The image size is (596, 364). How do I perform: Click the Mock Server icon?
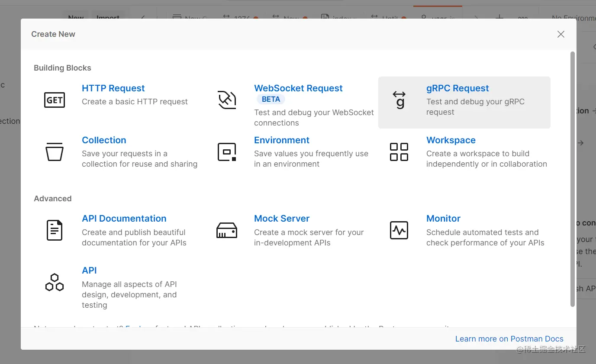pos(227,230)
